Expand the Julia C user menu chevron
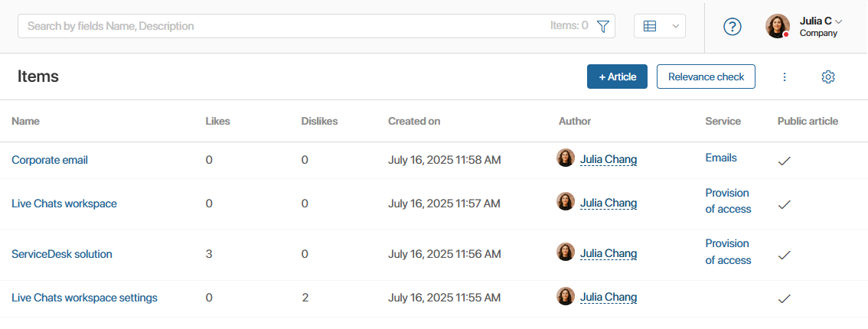Screen dimensions: 868x329 838,21
